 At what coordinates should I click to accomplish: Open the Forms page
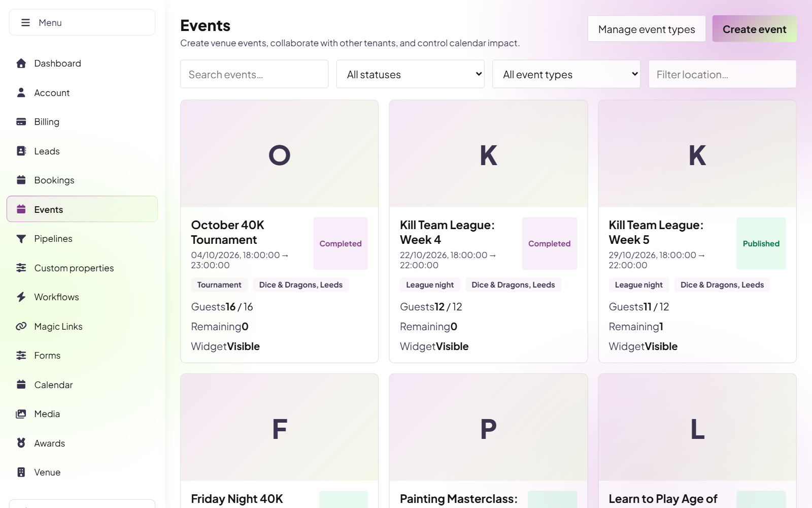tap(82, 356)
